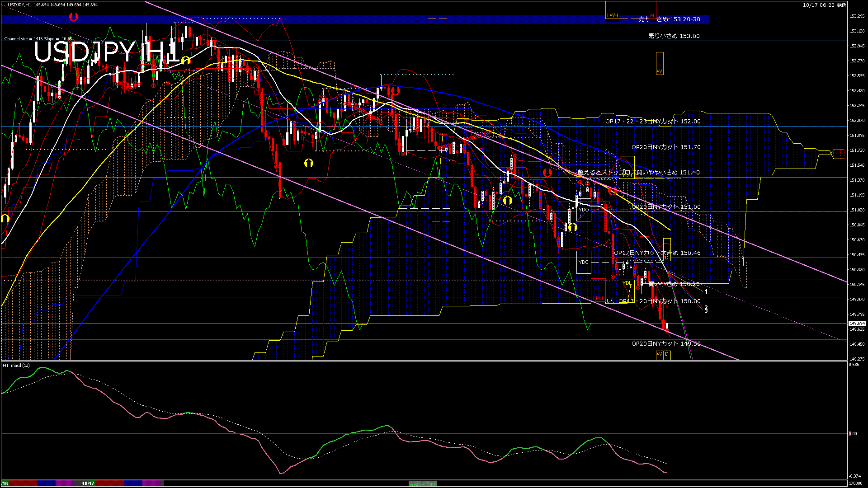Click the yellow up-arrow signal below the USDJPY title
868x488 pixels.
[x=185, y=60]
